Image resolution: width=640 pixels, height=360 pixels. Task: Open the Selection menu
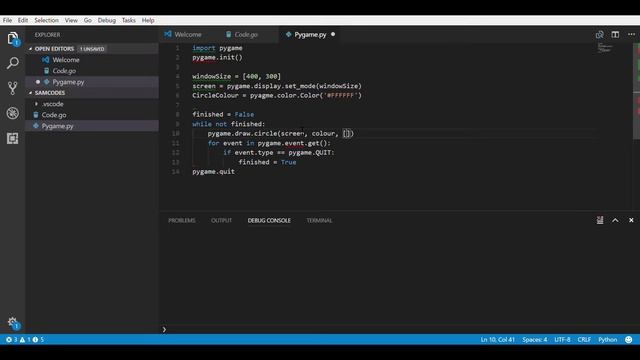coord(47,20)
